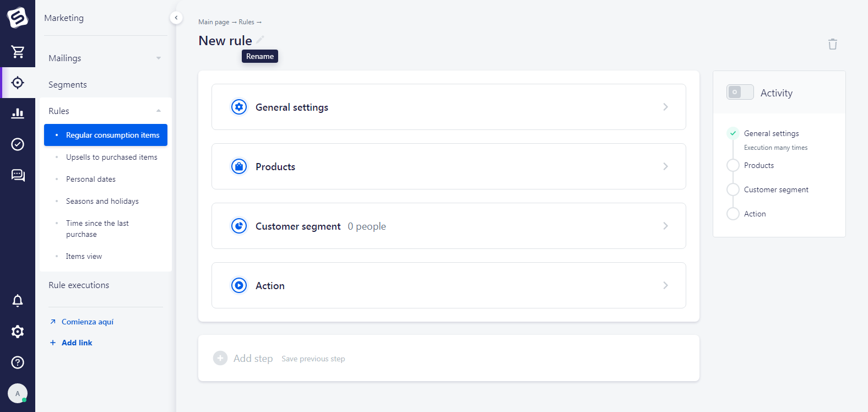Open the chat messages sidebar icon

coord(18,175)
